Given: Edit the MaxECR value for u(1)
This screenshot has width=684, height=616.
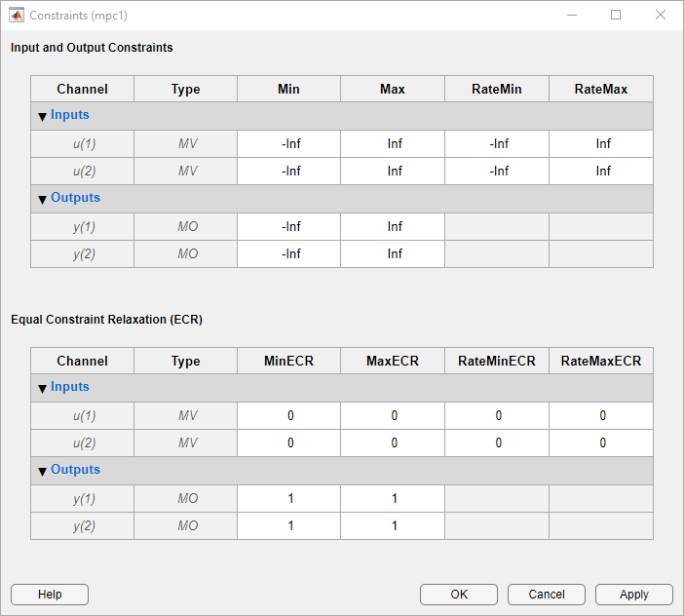Looking at the screenshot, I should pos(393,415).
